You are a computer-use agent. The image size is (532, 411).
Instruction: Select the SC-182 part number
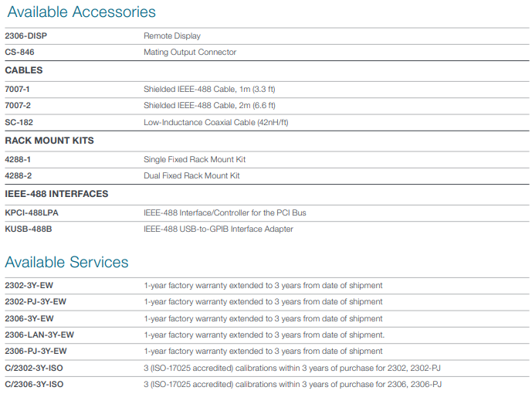tap(19, 122)
